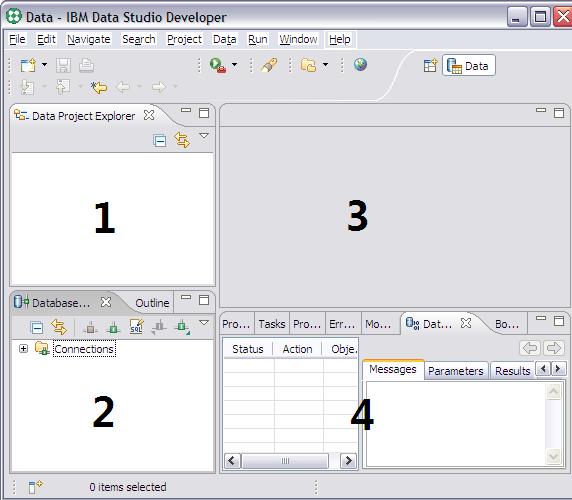The image size is (572, 500).
Task: Maximize the Data Project Explorer panel
Action: pos(204,113)
